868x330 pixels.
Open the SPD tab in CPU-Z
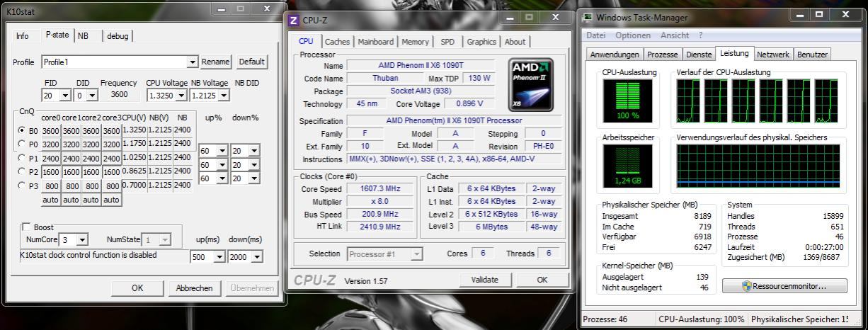tap(447, 42)
